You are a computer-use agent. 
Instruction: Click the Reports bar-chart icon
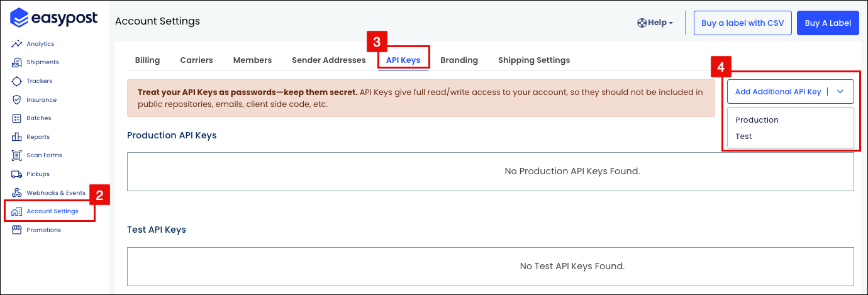point(17,136)
